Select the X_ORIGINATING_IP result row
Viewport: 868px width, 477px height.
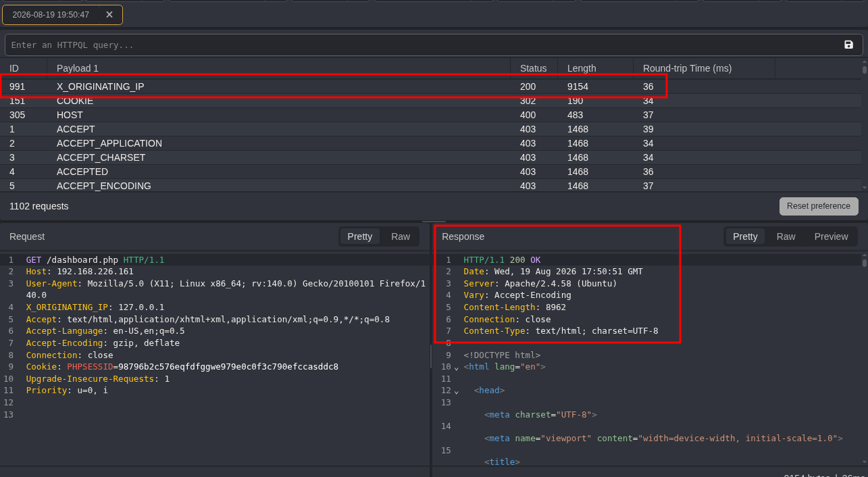430,86
